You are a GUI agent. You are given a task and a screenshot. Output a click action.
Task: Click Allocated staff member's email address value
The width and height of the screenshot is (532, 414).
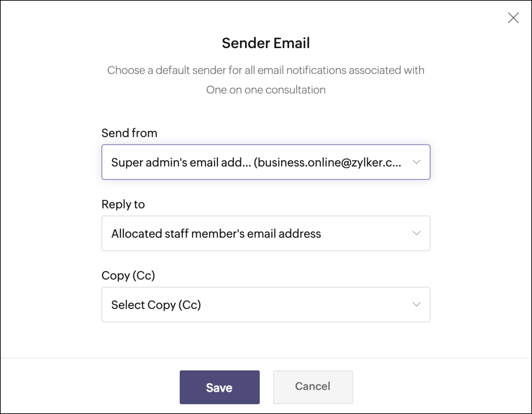tap(216, 233)
